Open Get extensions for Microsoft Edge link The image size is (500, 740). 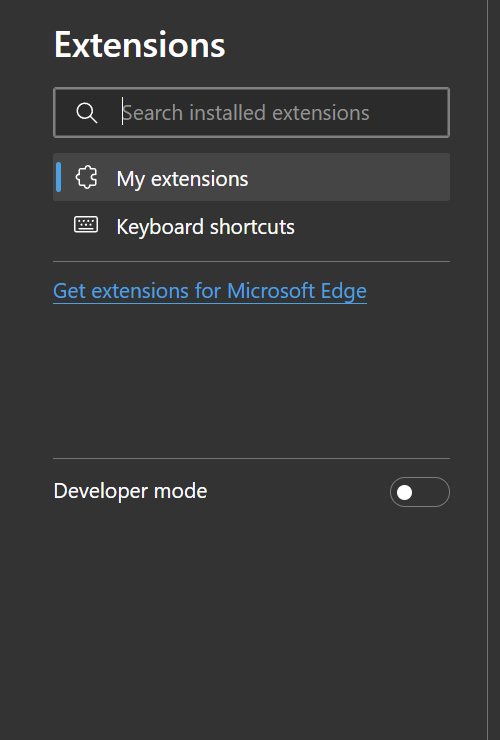click(210, 291)
